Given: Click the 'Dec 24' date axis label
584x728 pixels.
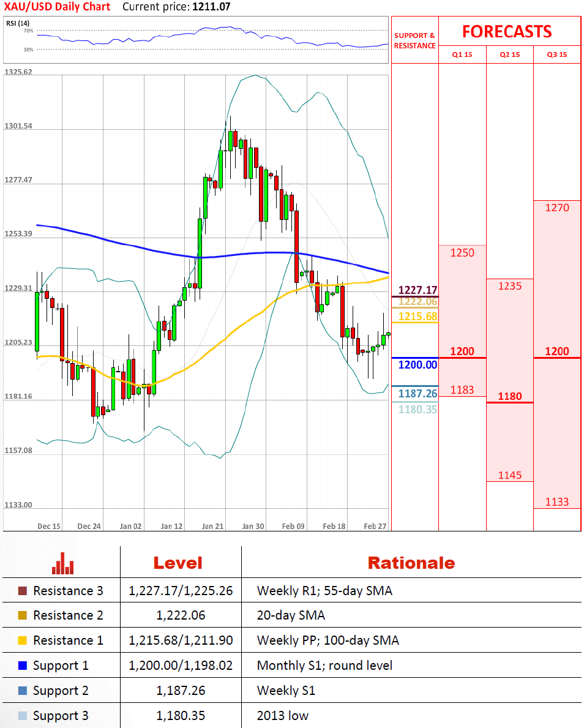Looking at the screenshot, I should 89,526.
